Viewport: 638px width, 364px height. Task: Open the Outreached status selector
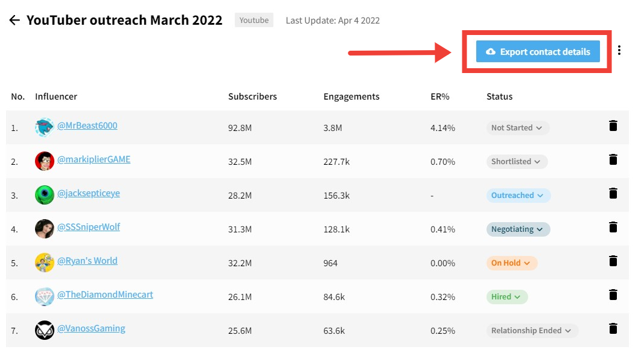(518, 195)
